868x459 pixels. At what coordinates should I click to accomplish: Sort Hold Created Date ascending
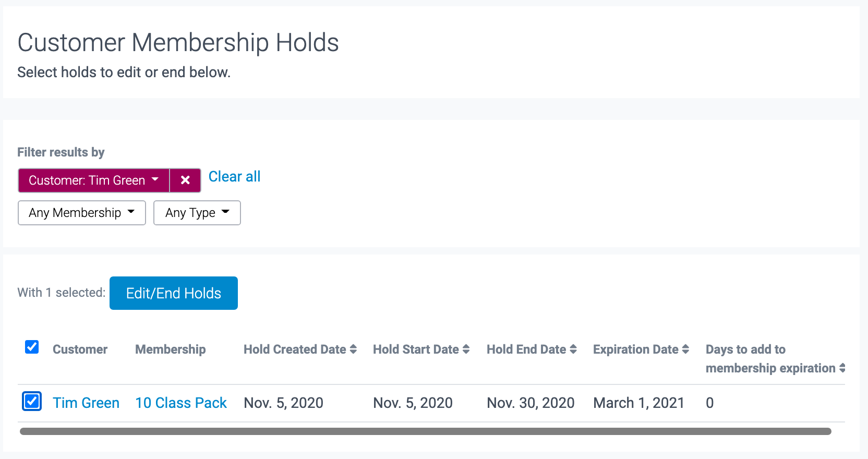(354, 346)
